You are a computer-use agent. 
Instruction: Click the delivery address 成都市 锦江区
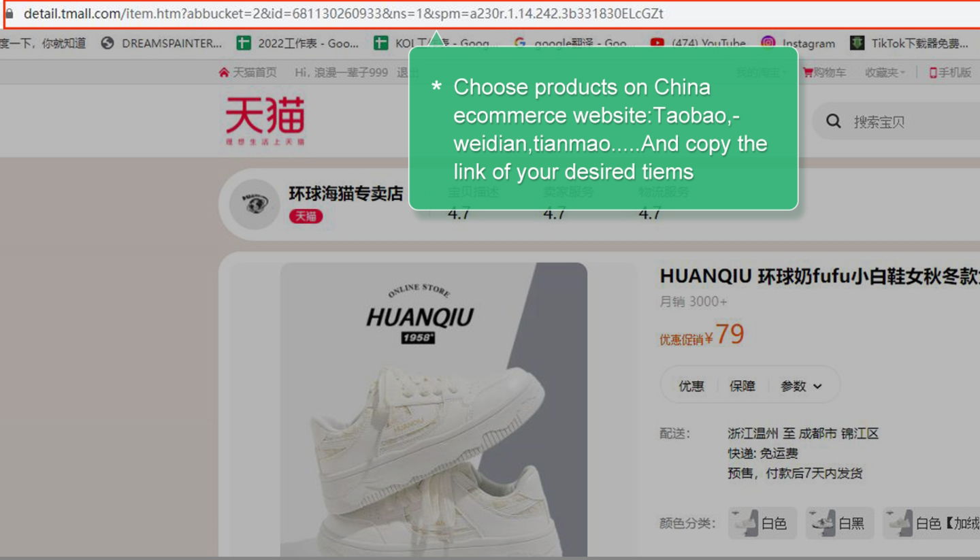(838, 433)
